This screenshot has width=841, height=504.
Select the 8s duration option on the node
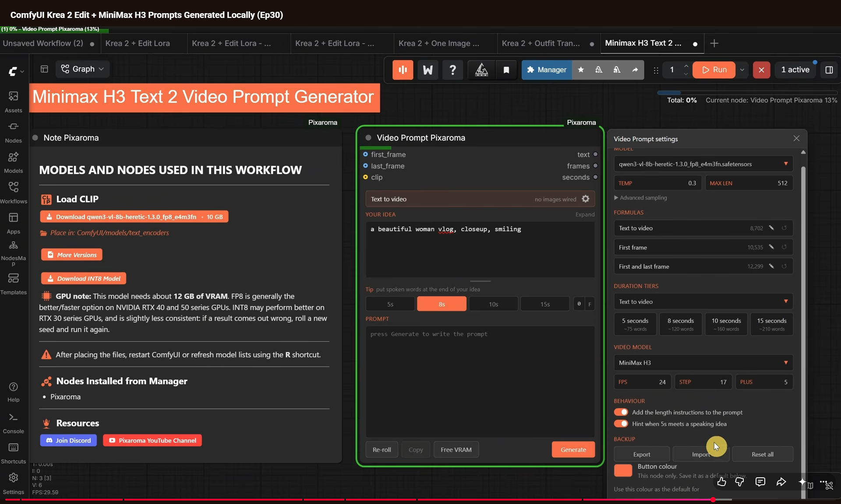pyautogui.click(x=442, y=304)
